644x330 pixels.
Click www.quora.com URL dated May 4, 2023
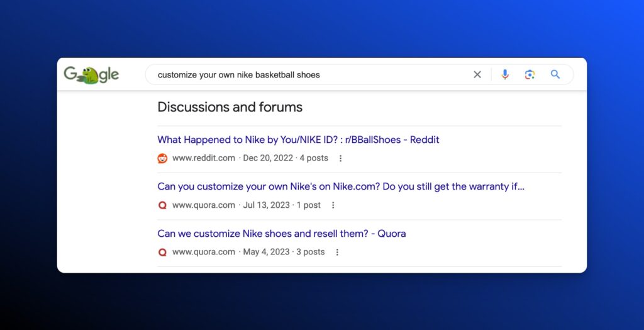[x=204, y=252]
